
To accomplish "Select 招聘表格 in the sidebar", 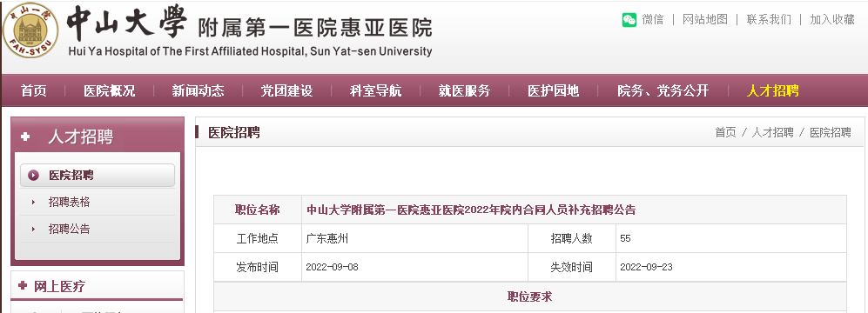I will tap(69, 203).
